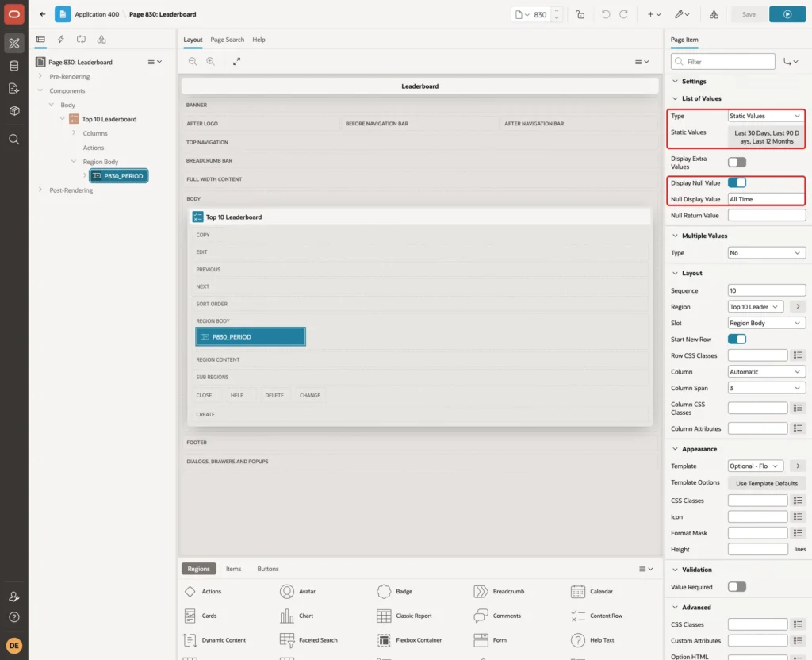The image size is (812, 660).
Task: Click the Redo icon in toolbar
Action: (x=623, y=14)
